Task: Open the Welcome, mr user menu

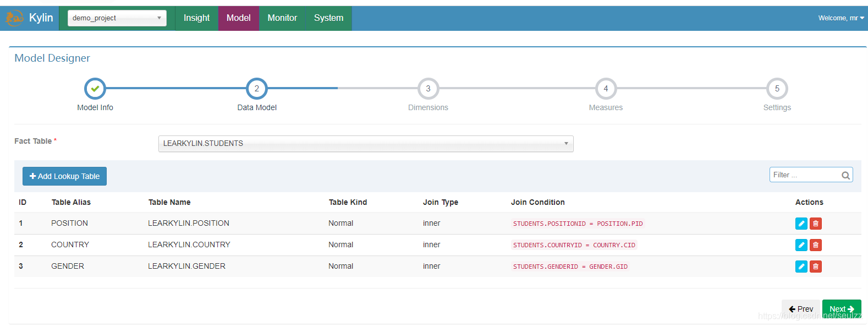Action: pyautogui.click(x=841, y=18)
